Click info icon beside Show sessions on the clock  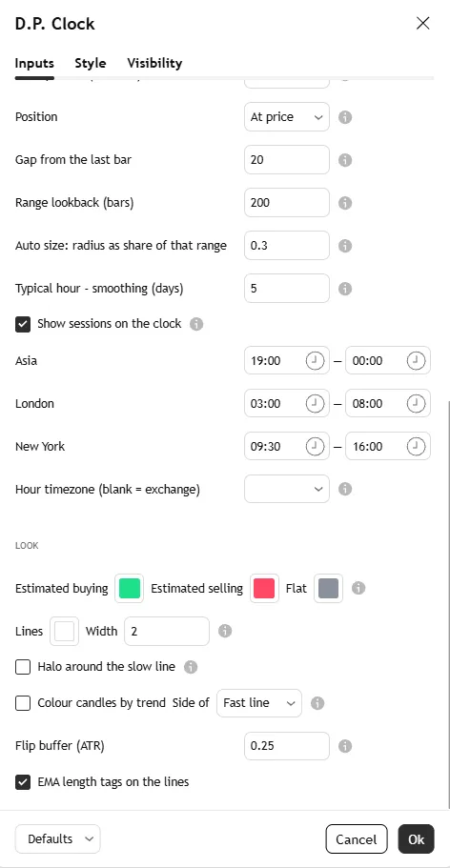196,324
